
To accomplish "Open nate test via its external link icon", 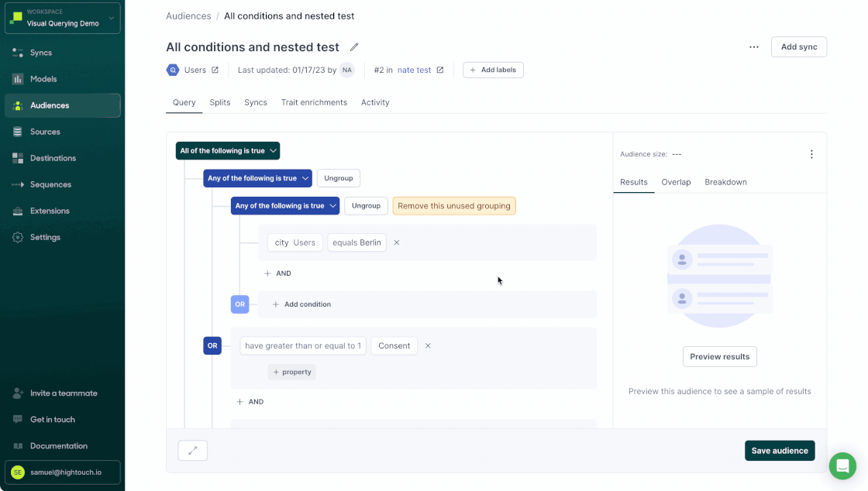I will click(x=440, y=70).
